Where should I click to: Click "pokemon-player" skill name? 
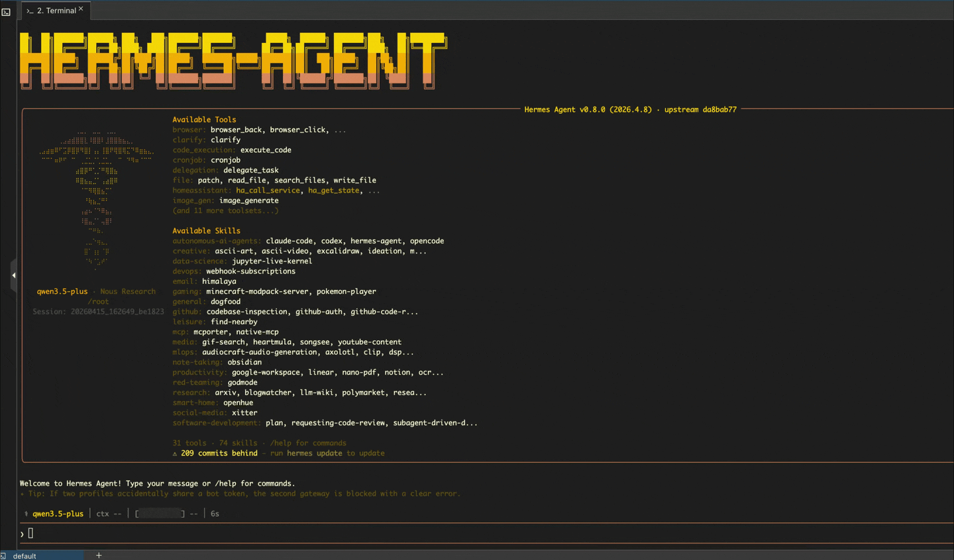[346, 291]
